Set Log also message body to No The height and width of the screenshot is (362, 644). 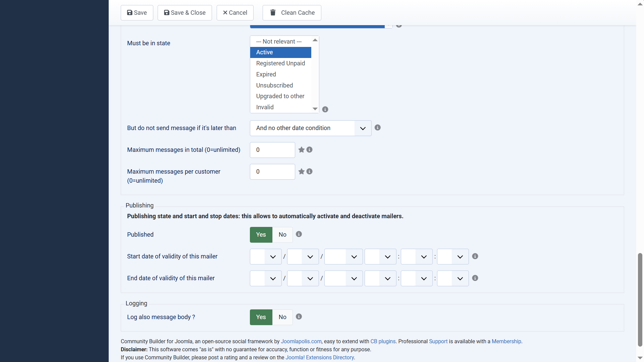point(282,317)
